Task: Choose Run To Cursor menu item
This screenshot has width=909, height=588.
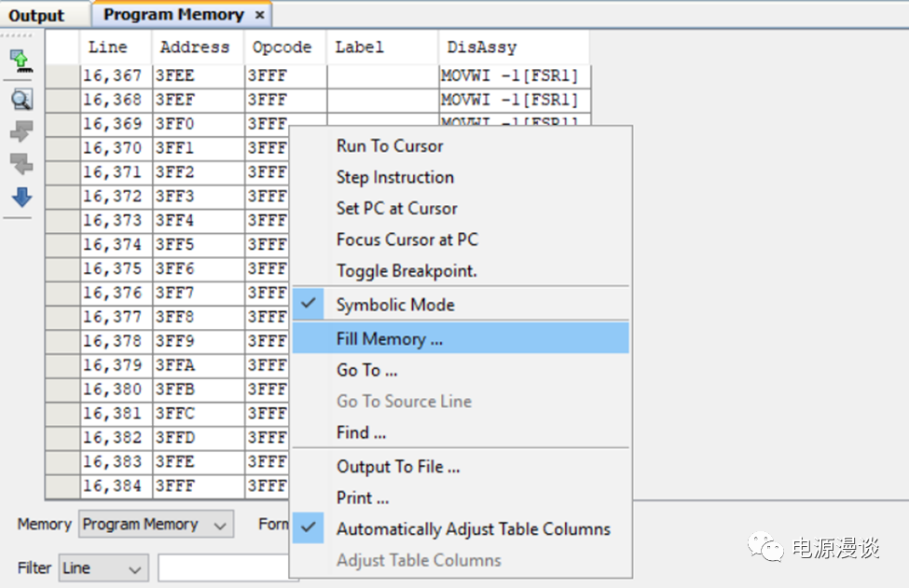Action: pyautogui.click(x=390, y=145)
